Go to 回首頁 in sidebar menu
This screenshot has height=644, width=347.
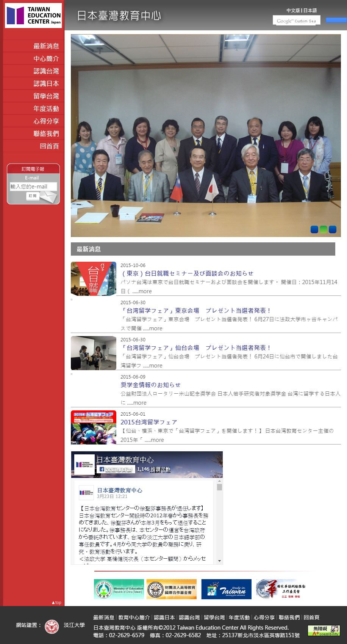coord(49,146)
